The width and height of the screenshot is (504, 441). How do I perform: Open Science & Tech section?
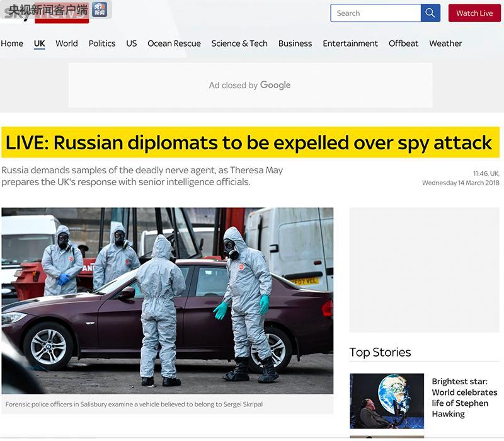[x=239, y=43]
